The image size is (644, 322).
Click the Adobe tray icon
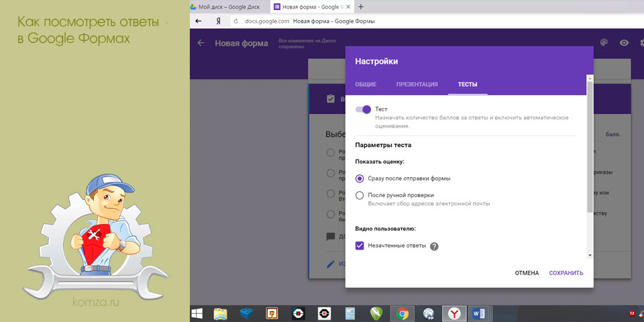click(x=632, y=314)
